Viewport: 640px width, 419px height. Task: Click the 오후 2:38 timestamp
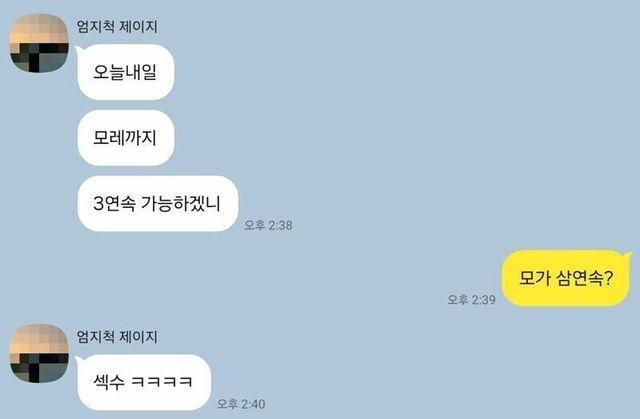[x=268, y=225]
